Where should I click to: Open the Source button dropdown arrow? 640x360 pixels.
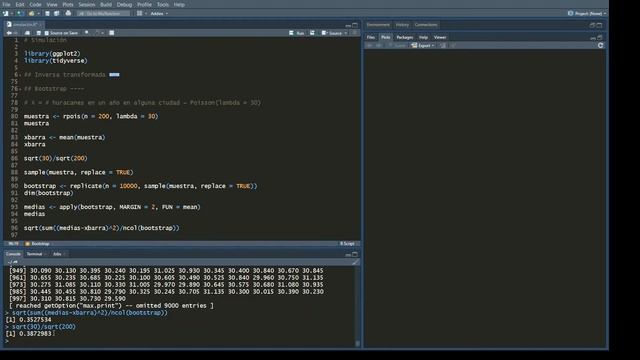coord(345,33)
